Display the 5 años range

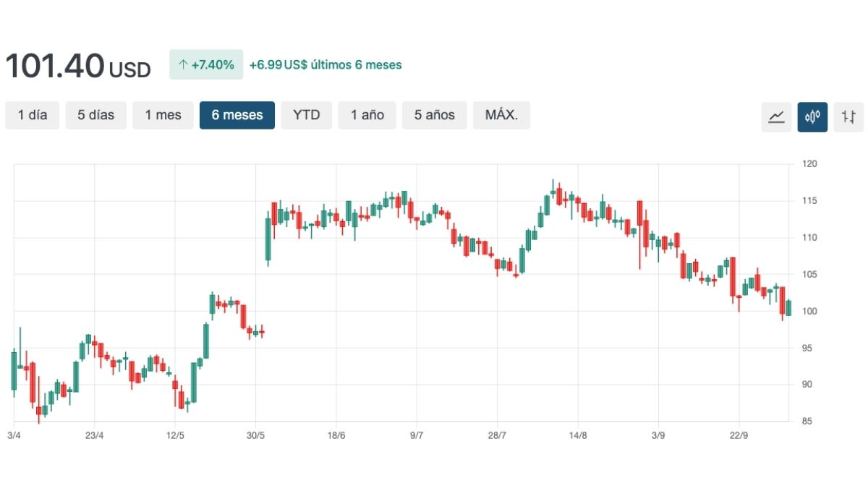click(435, 115)
